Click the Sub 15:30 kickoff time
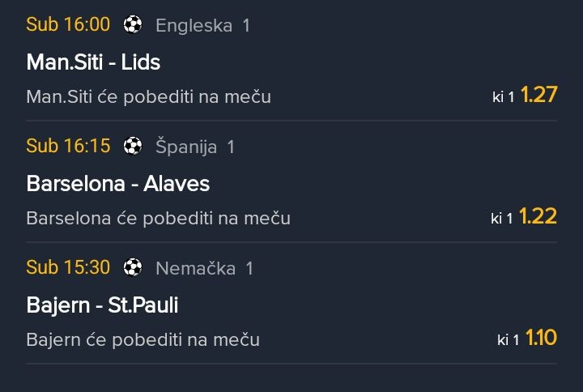The width and height of the screenshot is (583, 392). pyautogui.click(x=68, y=266)
